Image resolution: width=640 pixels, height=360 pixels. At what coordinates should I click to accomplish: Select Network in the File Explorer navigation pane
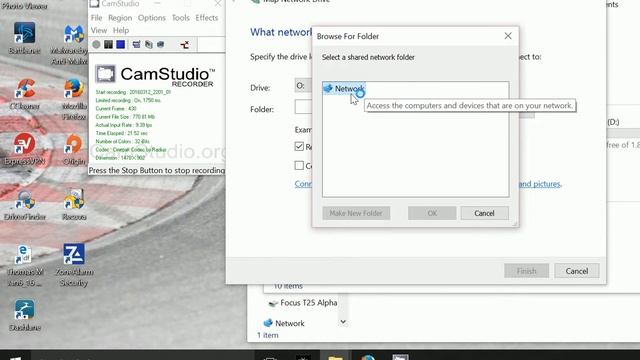(x=284, y=323)
